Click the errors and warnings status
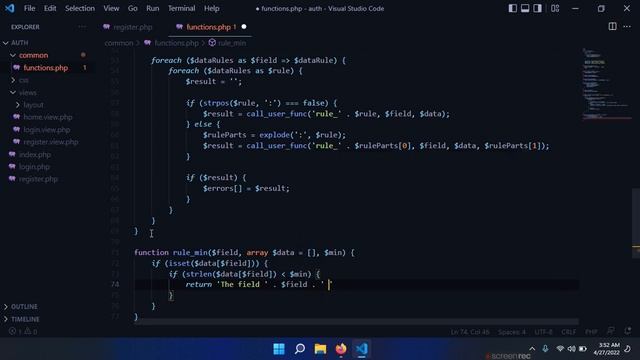The width and height of the screenshot is (640, 360). 23,331
